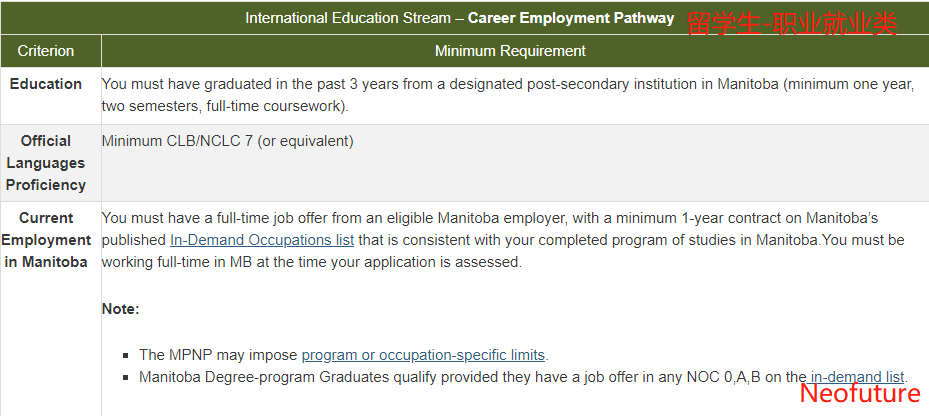
Task: Select the Criterion column header
Action: (x=46, y=51)
